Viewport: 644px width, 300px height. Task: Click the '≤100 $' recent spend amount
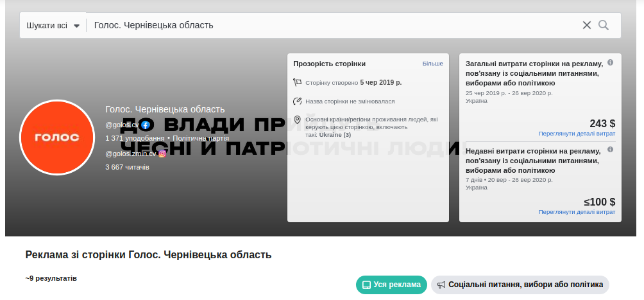600,202
